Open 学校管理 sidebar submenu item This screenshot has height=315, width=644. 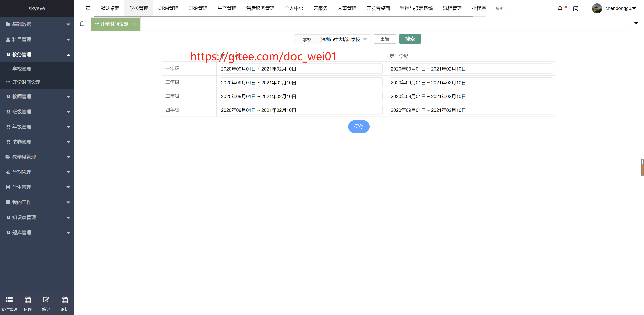(x=37, y=69)
